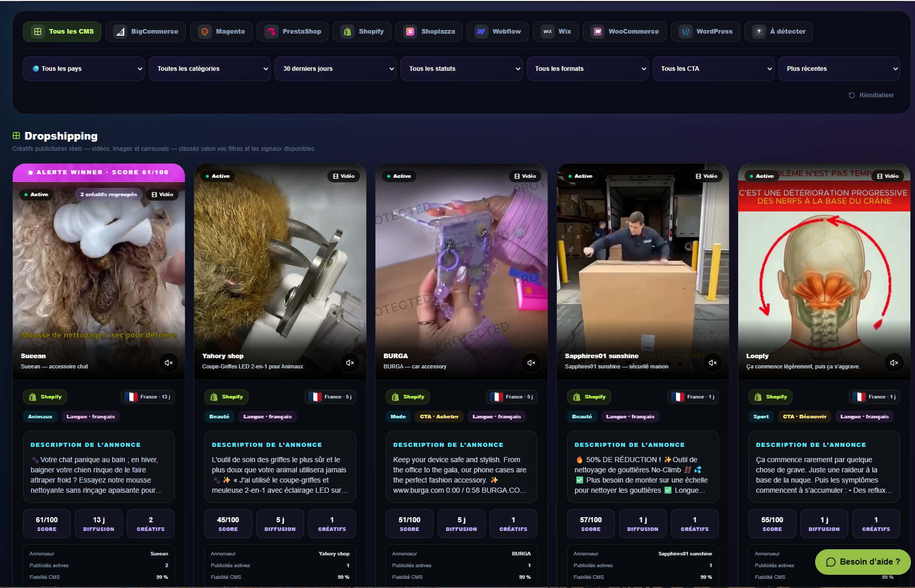The height and width of the screenshot is (588, 915).
Task: Click the CTA · Découvrir tag
Action: coord(805,417)
